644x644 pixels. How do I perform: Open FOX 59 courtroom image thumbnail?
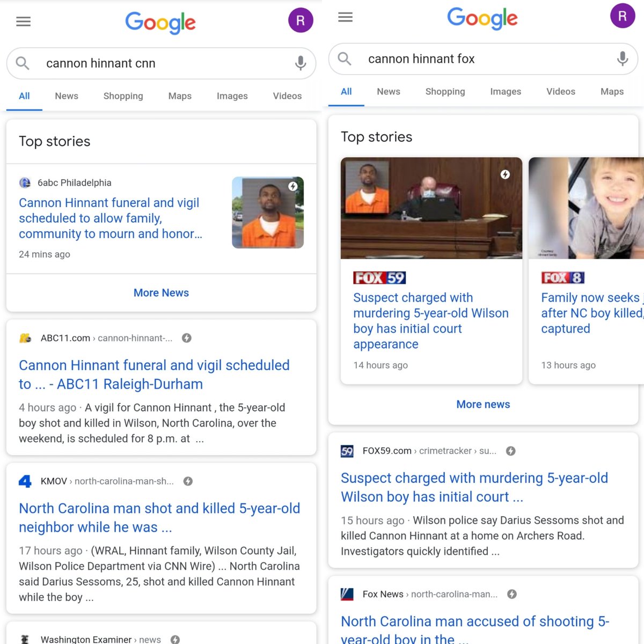click(431, 208)
